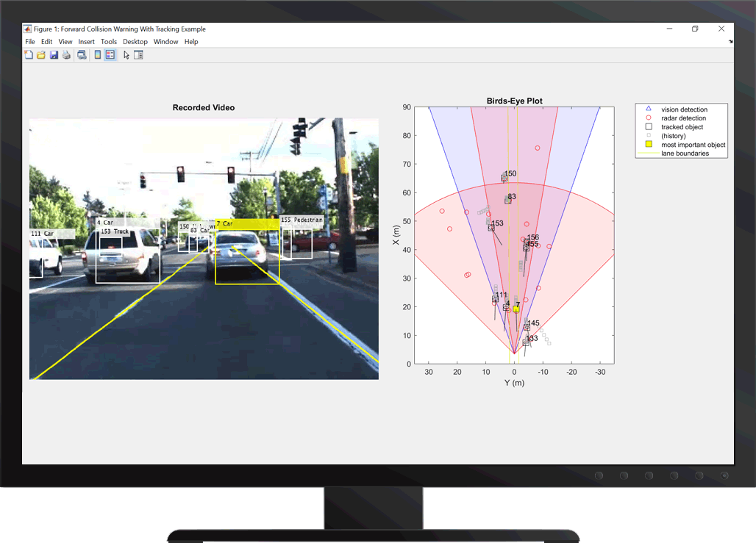This screenshot has width=756, height=543.
Task: Print the figure using the printer icon
Action: click(x=66, y=55)
